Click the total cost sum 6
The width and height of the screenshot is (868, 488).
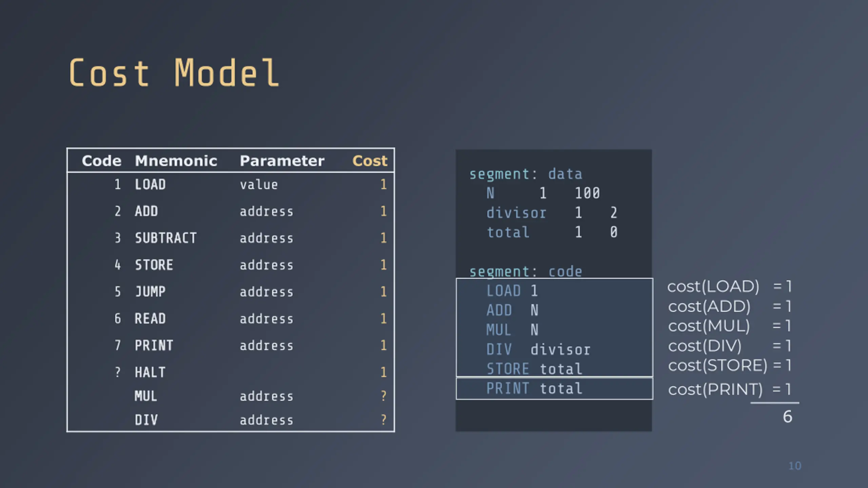coord(787,416)
